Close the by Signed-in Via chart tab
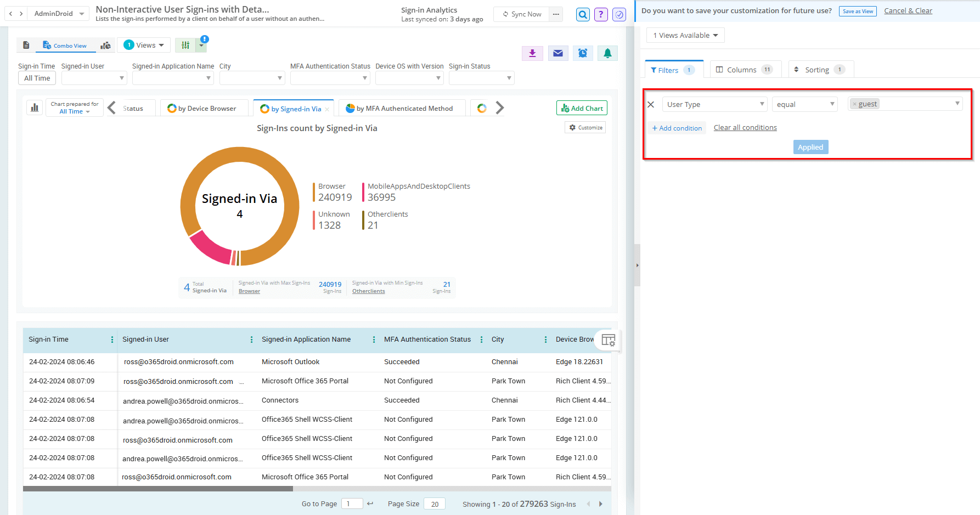The height and width of the screenshot is (515, 980). point(327,109)
